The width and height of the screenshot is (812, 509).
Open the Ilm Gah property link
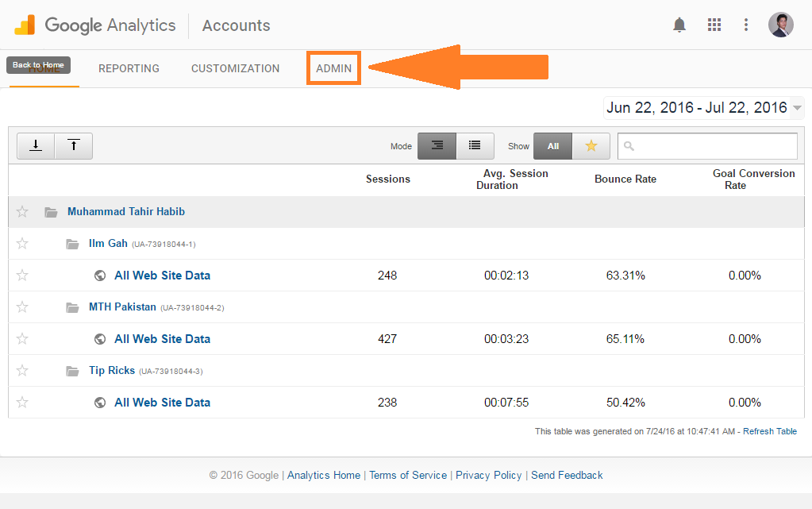[x=108, y=243]
